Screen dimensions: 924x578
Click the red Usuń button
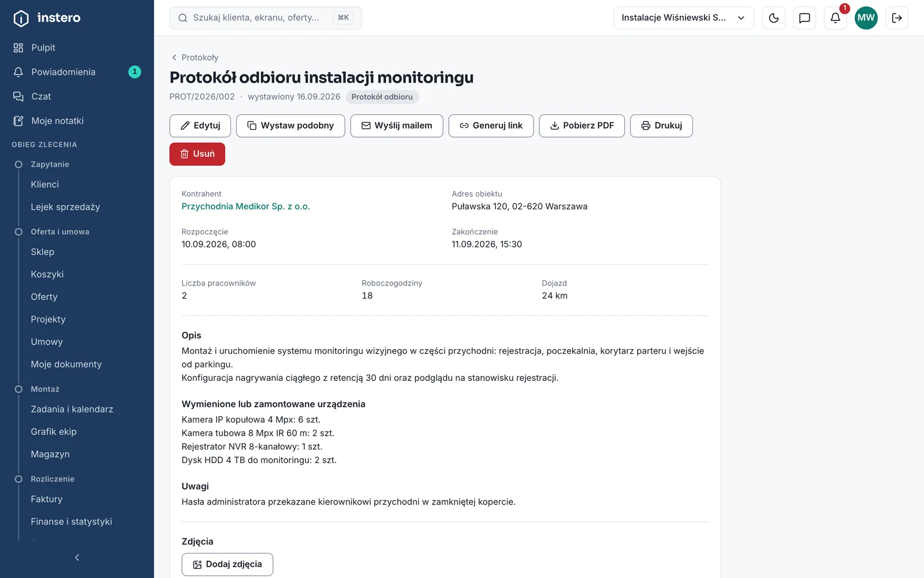(197, 154)
